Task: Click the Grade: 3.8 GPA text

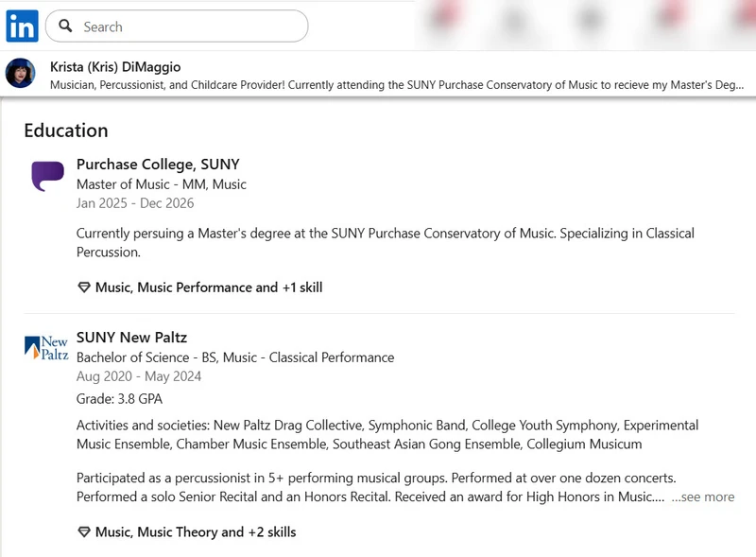Action: point(120,399)
